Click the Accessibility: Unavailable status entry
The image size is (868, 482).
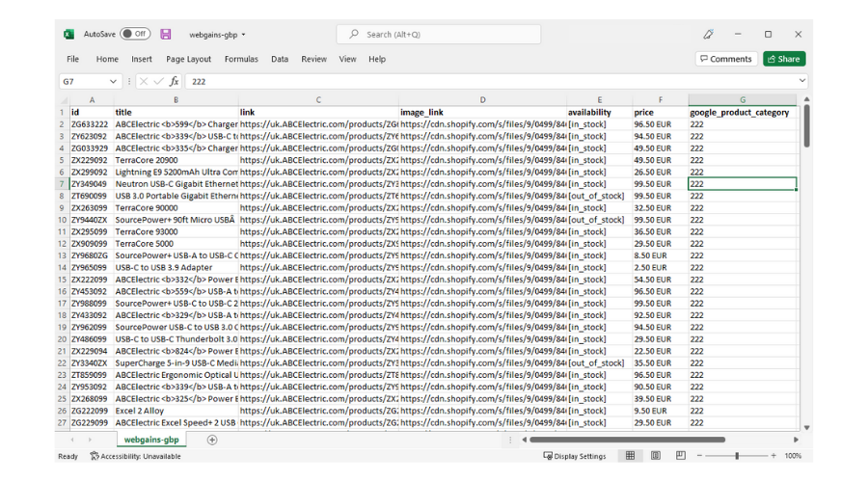136,457
